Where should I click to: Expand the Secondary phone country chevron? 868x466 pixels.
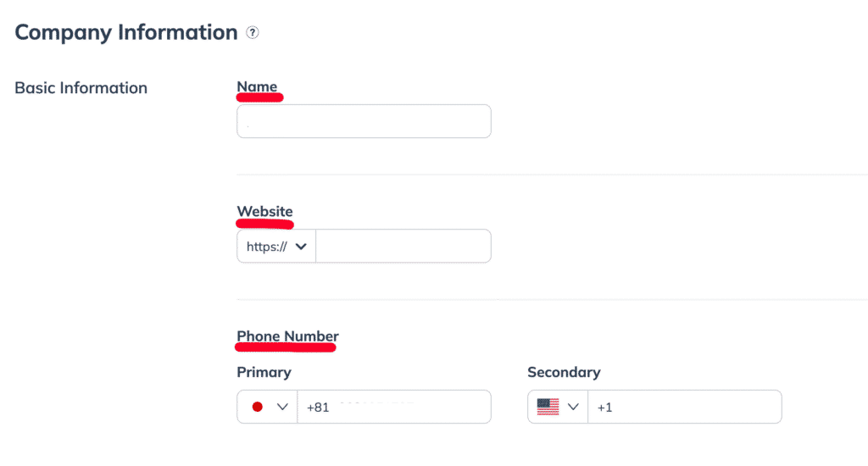point(573,407)
